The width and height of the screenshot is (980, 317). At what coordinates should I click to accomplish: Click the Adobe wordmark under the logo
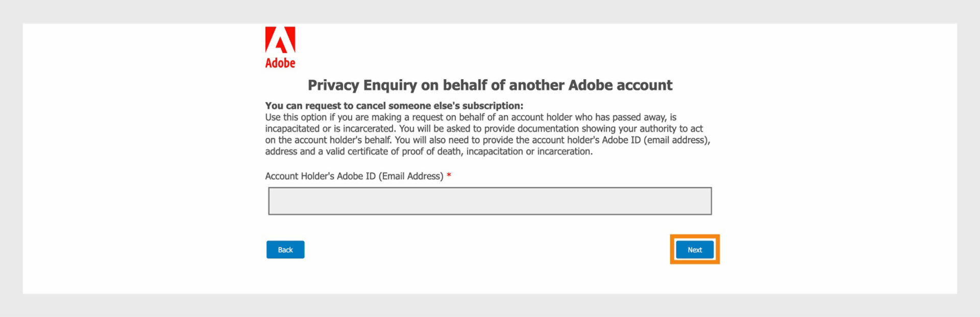pos(280,63)
